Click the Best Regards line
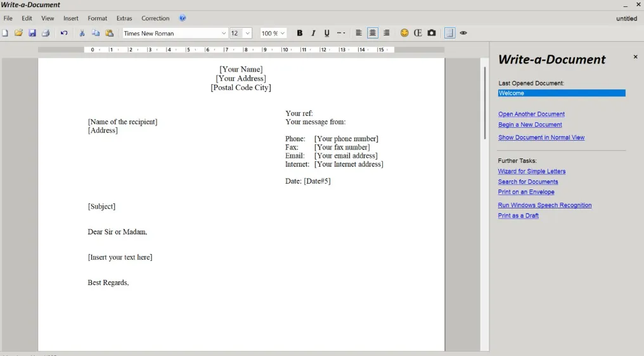Viewport: 644px width, 356px height. 108,283
